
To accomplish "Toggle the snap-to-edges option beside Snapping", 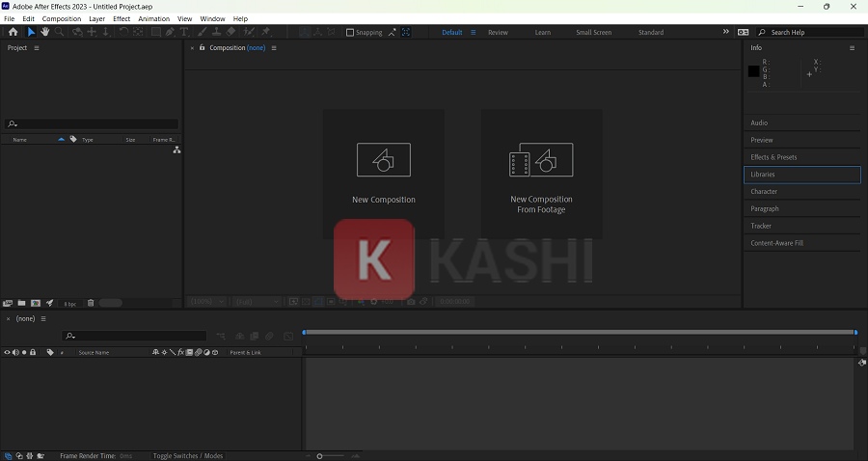I will click(392, 32).
